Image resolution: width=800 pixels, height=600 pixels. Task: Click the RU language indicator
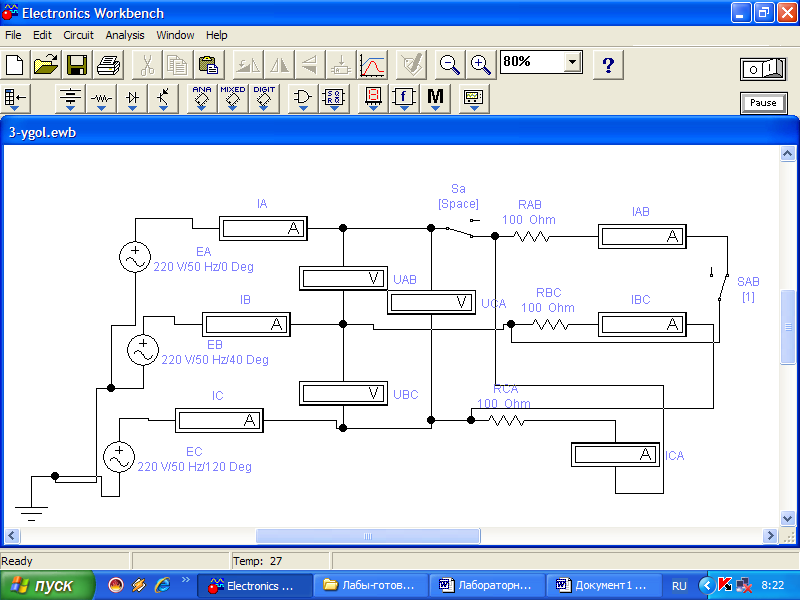coord(679,586)
